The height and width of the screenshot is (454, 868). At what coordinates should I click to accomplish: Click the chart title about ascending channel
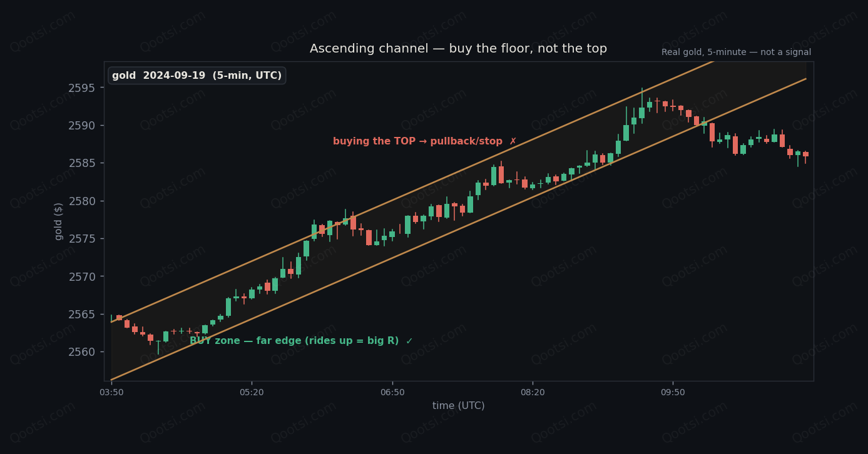pyautogui.click(x=458, y=49)
